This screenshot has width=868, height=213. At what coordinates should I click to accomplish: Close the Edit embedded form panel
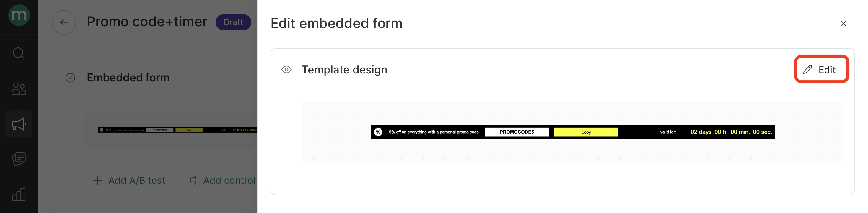click(843, 24)
